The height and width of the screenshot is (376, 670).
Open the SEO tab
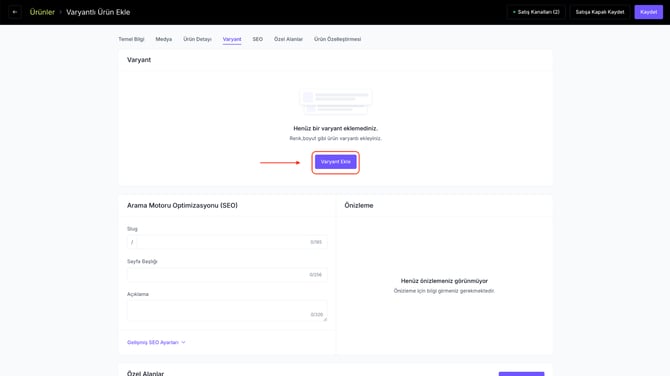pyautogui.click(x=258, y=39)
